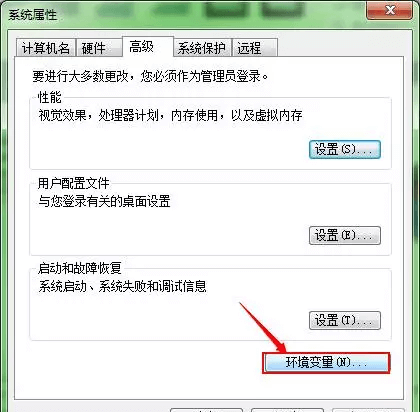Click the 用户配置文件 group heading

[73, 183]
